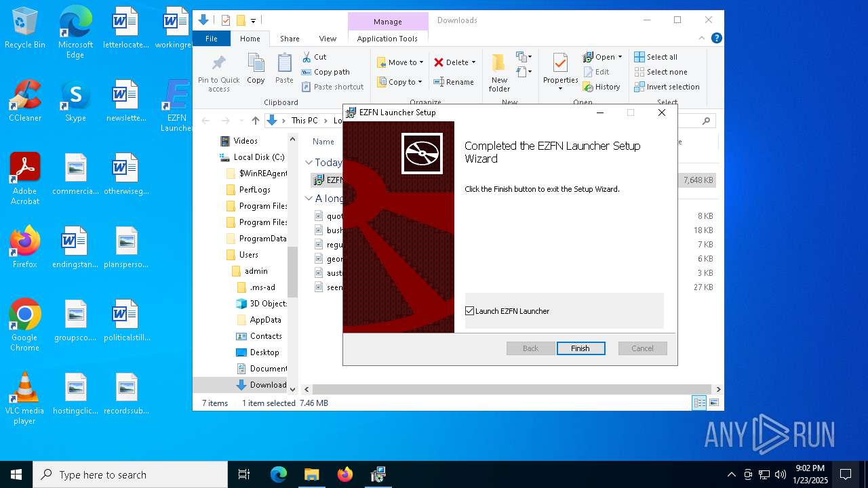Image resolution: width=868 pixels, height=488 pixels.
Task: Open Skype desktop shortcut
Action: click(x=75, y=101)
